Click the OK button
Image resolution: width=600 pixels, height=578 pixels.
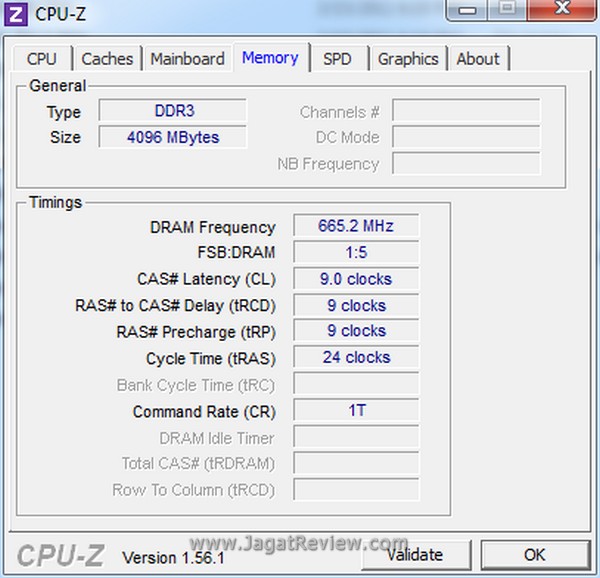[535, 554]
